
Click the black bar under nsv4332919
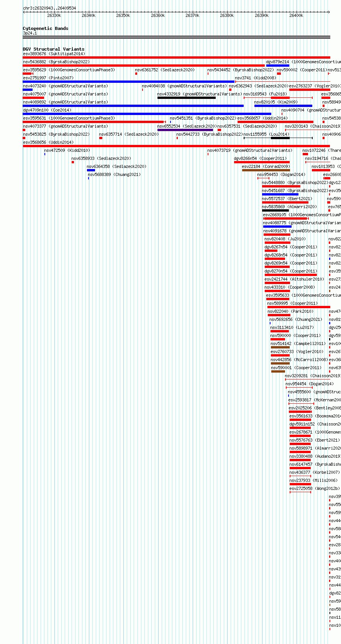click(187, 98)
